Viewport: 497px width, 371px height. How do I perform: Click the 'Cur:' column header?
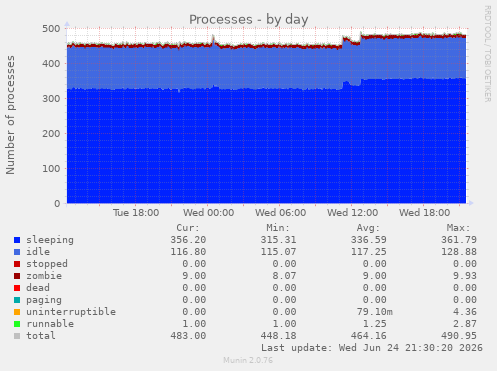(188, 228)
